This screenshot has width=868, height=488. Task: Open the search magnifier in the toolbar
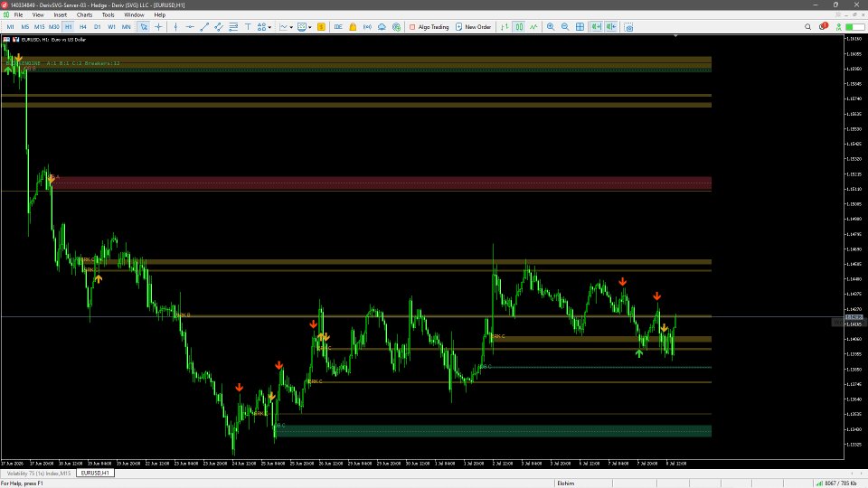tap(807, 26)
